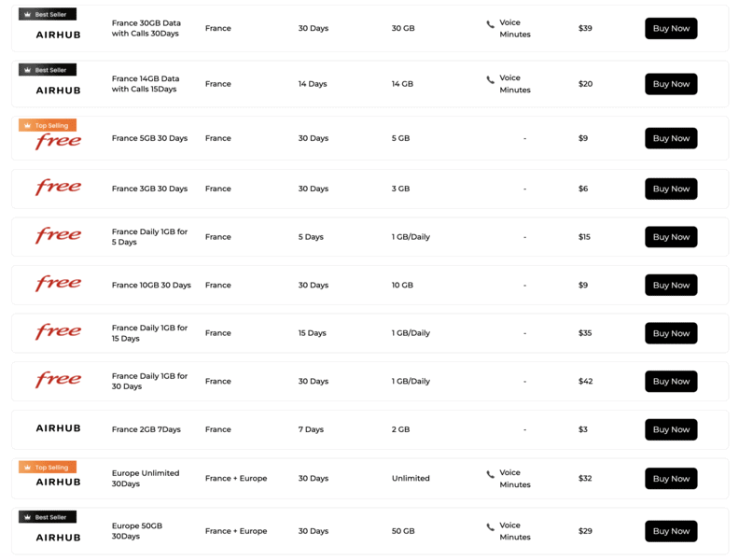Viewport: 739px width, 560px height.
Task: Click Airhub logo on France 2GB 7Days
Action: pyautogui.click(x=58, y=428)
